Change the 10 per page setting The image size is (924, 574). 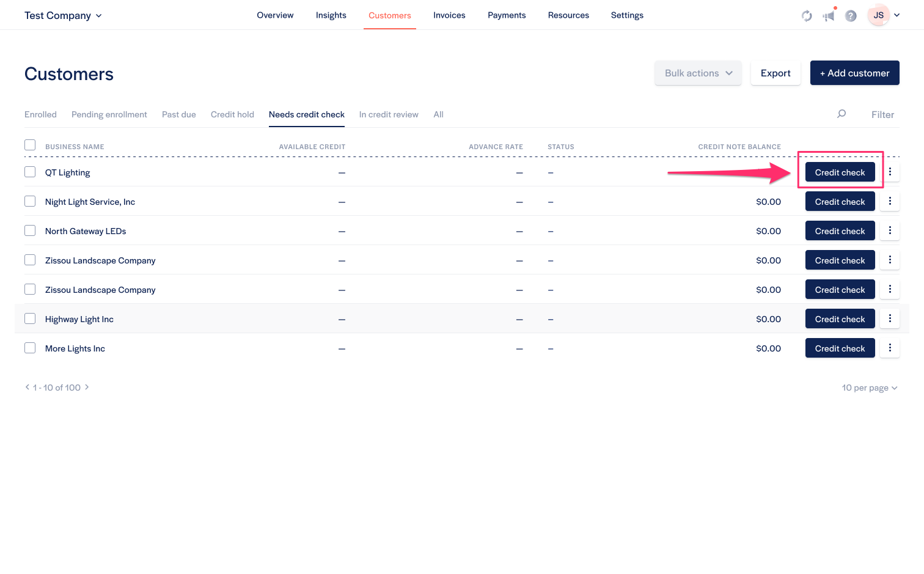(x=869, y=388)
